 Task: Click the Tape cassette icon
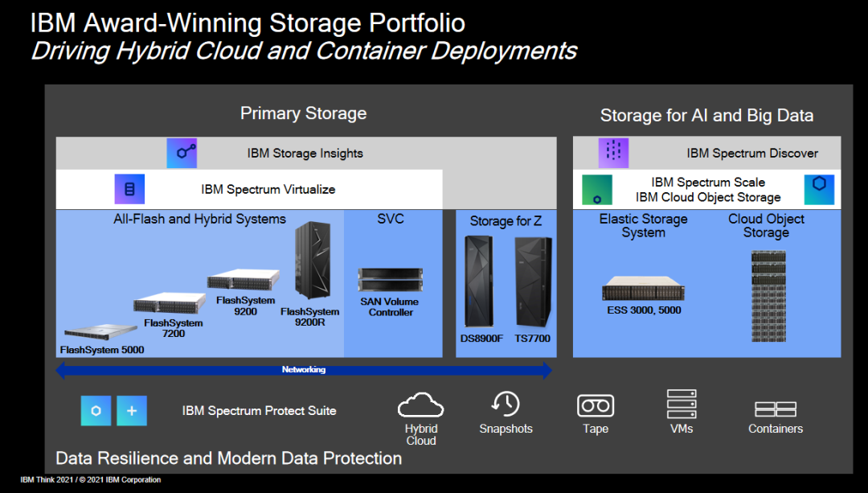pyautogui.click(x=596, y=405)
